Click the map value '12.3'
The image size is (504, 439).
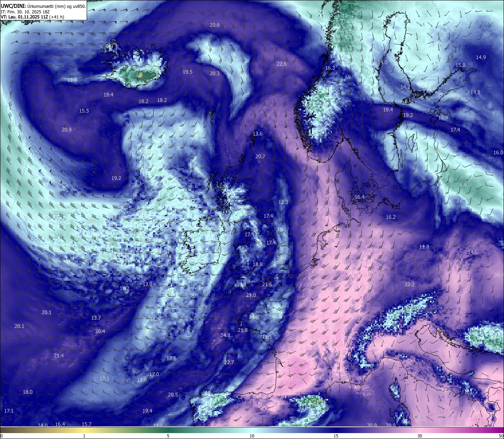(x=283, y=202)
